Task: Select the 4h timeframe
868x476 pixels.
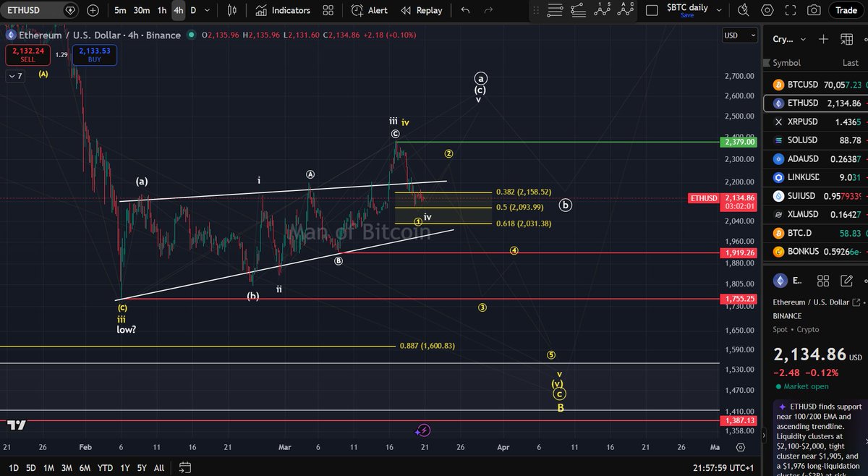Action: tap(178, 11)
